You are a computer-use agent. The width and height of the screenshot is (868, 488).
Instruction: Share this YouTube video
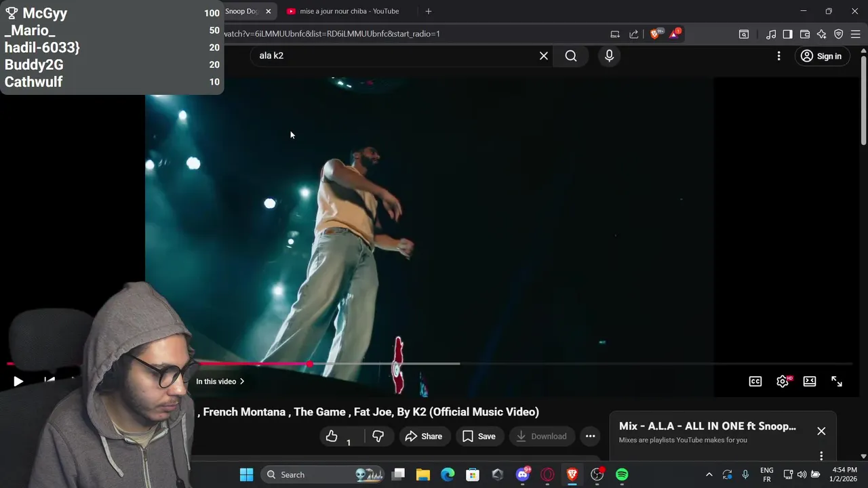pos(424,436)
